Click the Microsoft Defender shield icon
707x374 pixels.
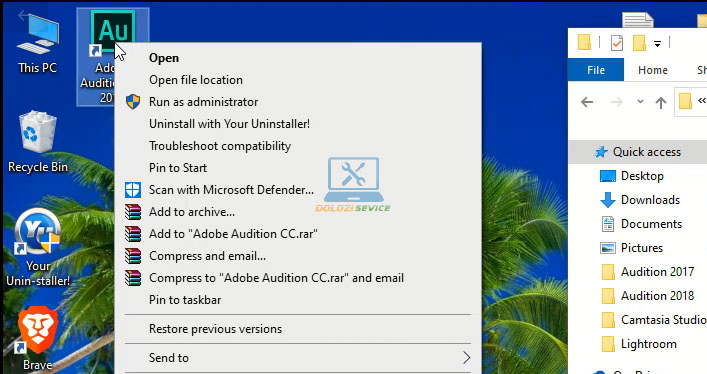pos(133,190)
